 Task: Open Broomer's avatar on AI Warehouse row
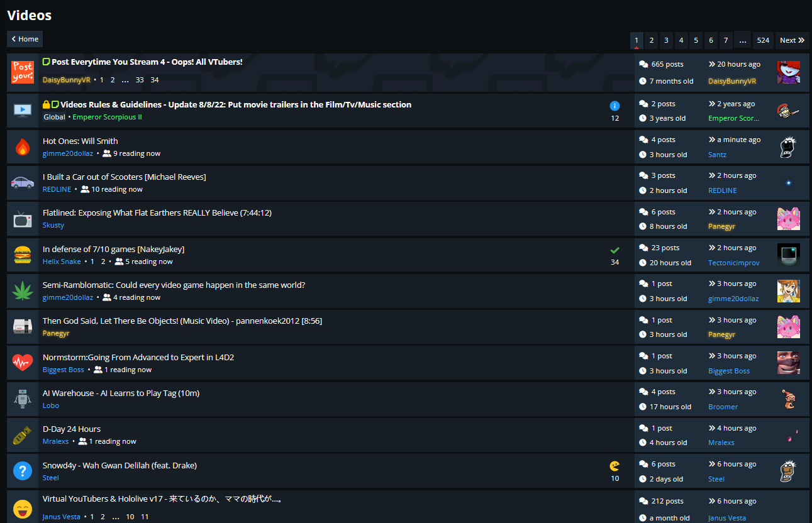[x=789, y=399]
